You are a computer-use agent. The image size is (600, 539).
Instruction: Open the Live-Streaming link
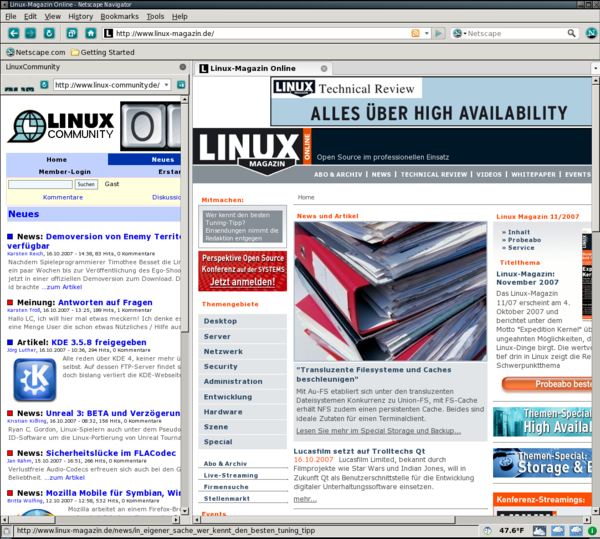[x=231, y=475]
